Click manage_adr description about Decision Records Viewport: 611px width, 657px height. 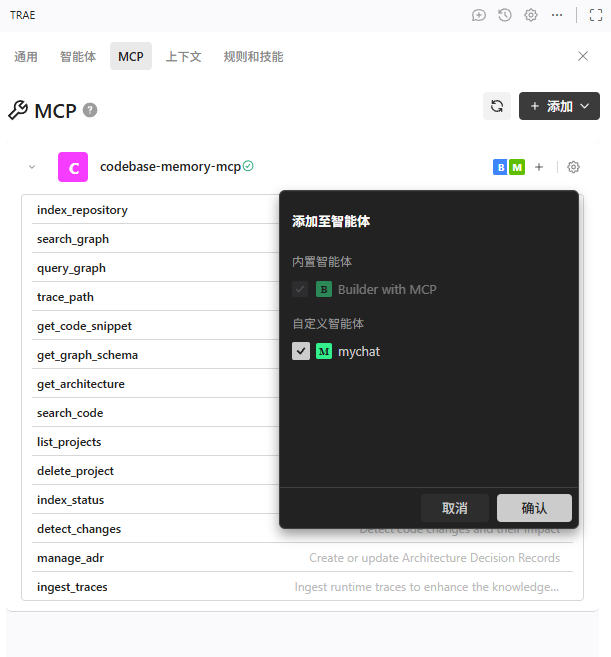[x=435, y=558]
